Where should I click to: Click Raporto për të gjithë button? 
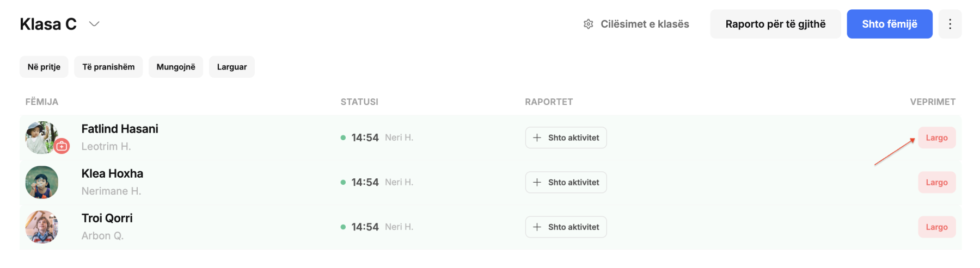point(775,24)
